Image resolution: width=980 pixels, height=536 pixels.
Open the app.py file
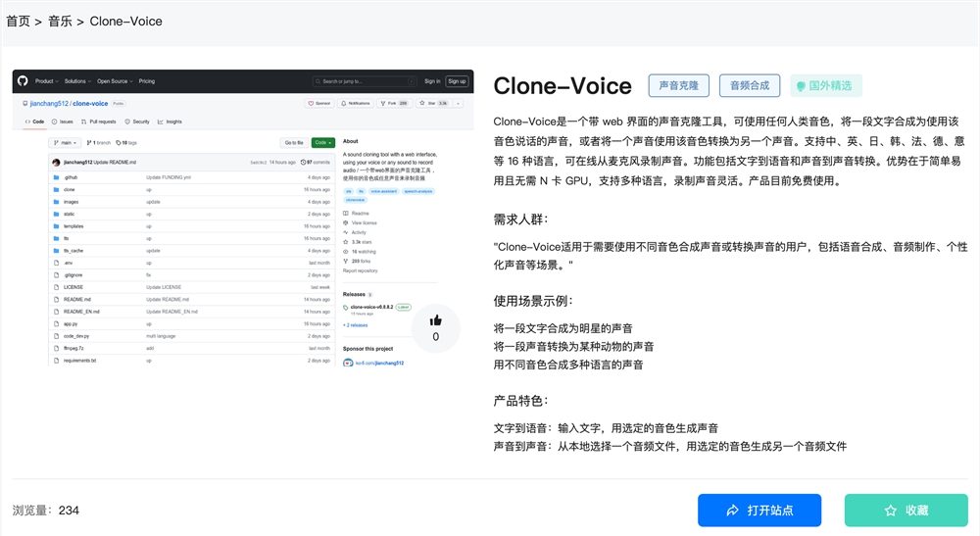coord(70,323)
